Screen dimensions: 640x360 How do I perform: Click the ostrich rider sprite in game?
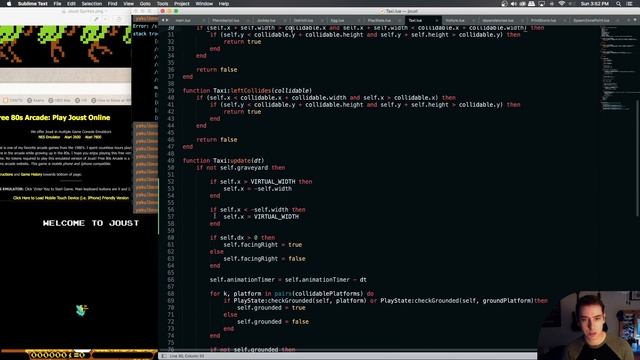pos(82,310)
